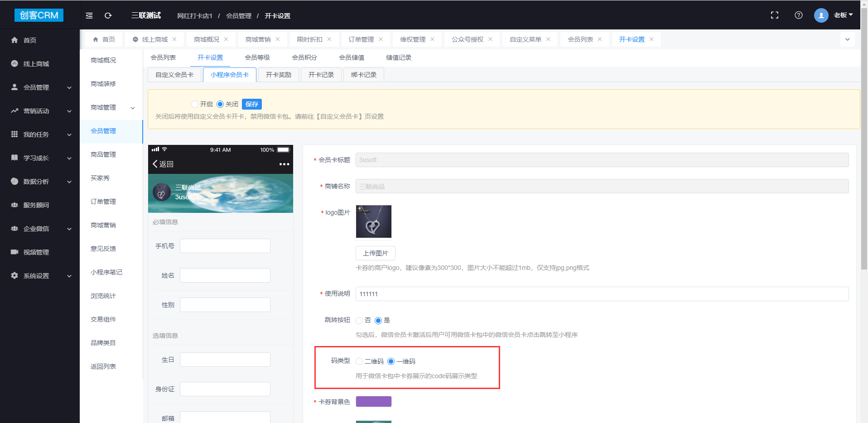This screenshot has width=868, height=423.
Task: Click the 创客CRM logo
Action: [x=39, y=15]
